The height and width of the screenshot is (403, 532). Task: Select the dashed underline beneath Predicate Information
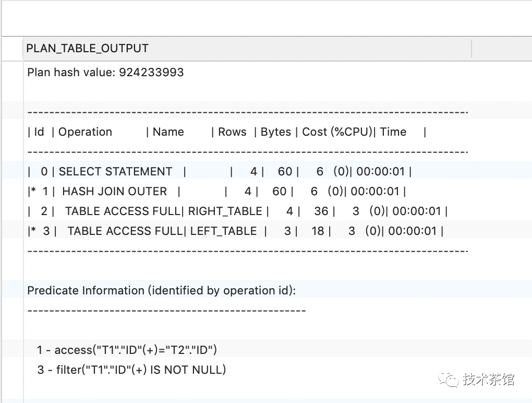point(166,310)
